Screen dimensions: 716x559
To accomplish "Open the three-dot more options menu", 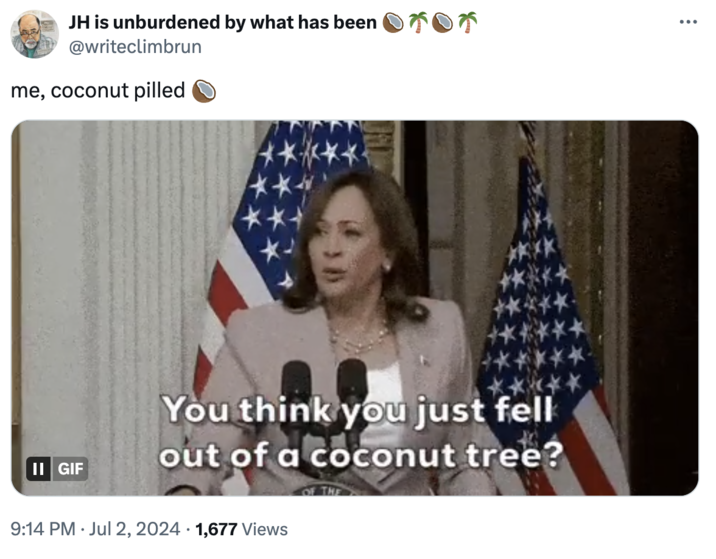I will (x=687, y=22).
